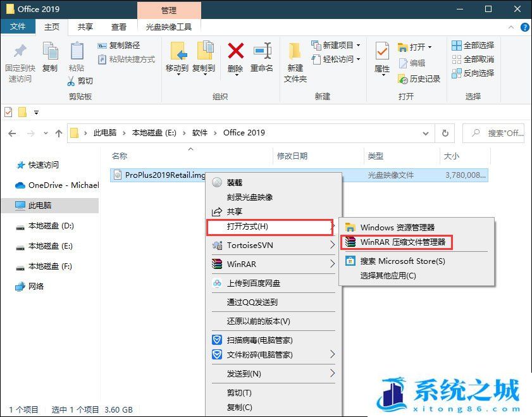Sort by Size (大小) column header
532x417 pixels.
tap(451, 156)
